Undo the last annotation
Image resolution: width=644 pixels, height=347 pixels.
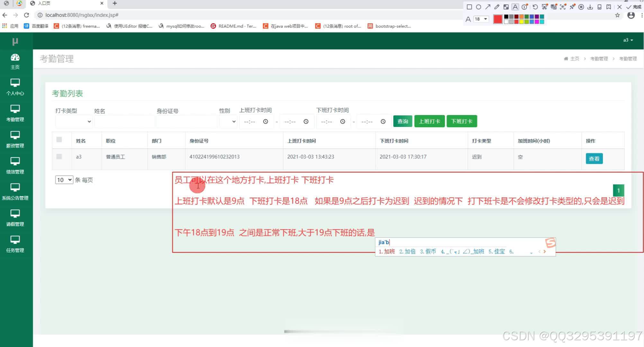[x=535, y=7]
